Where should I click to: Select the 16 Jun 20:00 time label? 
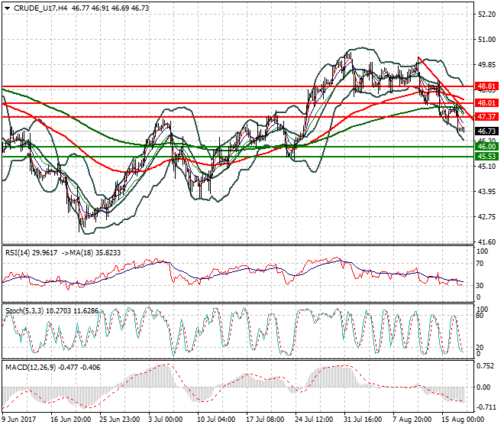(x=71, y=420)
